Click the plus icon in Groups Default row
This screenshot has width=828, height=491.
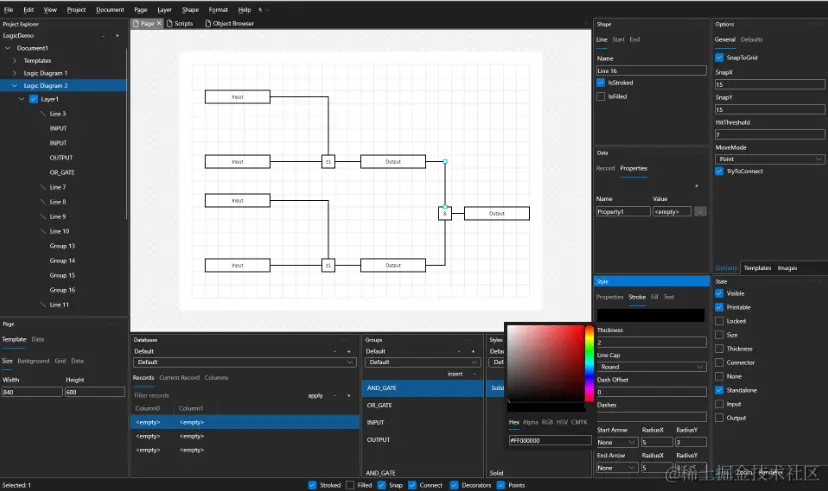tap(473, 351)
